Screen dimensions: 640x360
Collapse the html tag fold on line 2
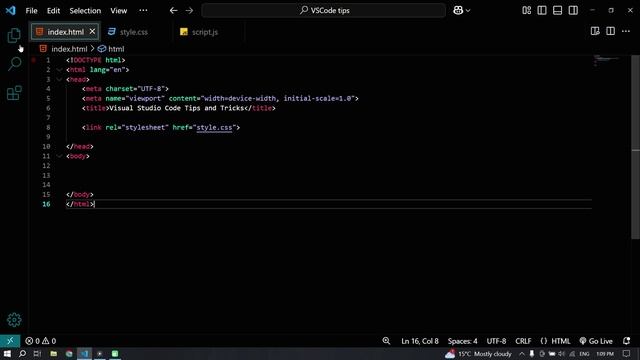tap(60, 70)
